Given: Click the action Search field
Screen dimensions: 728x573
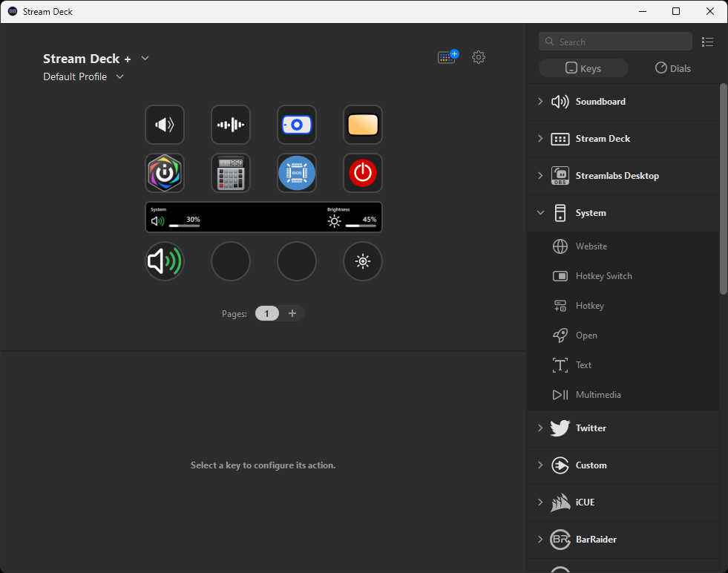Looking at the screenshot, I should point(615,42).
